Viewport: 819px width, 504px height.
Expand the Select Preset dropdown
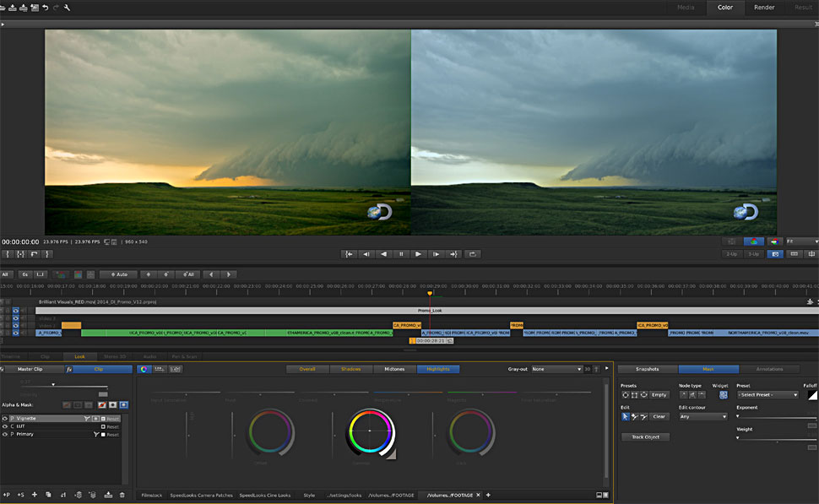767,395
